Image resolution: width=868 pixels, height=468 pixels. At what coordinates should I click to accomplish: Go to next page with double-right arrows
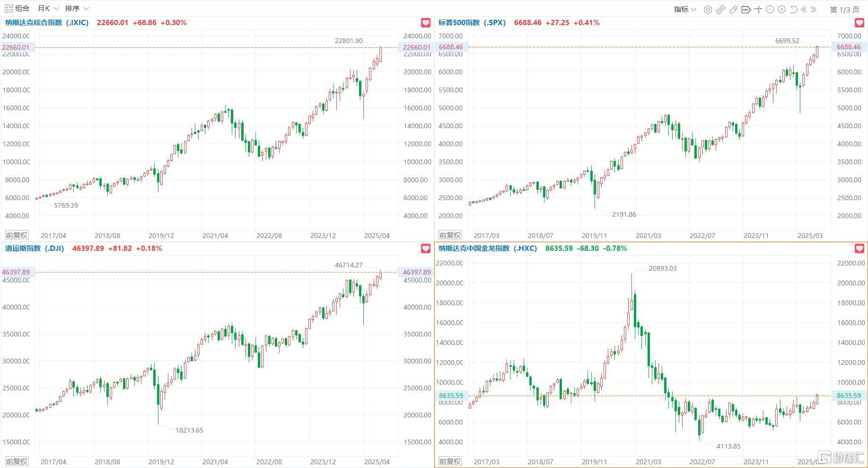coord(814,9)
